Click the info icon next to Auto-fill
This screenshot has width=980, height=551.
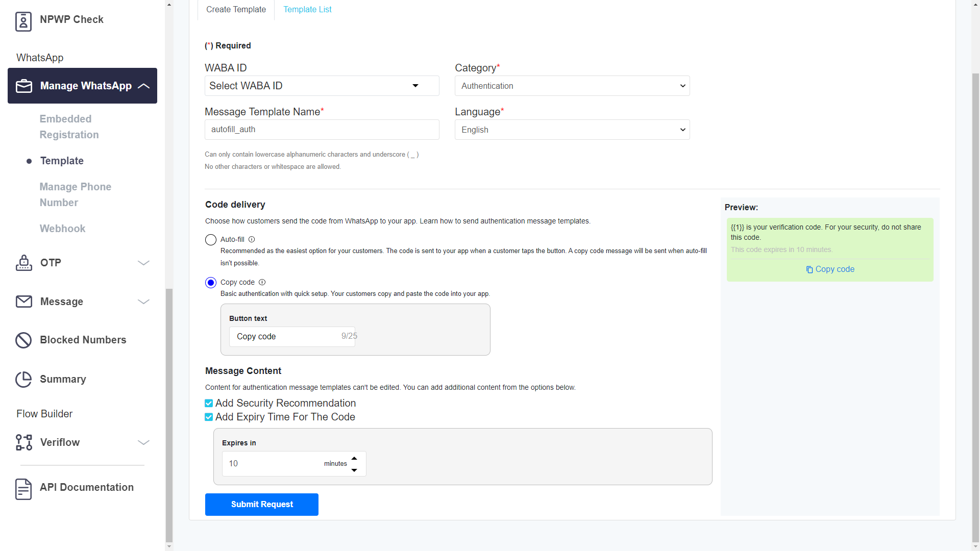[x=252, y=239]
